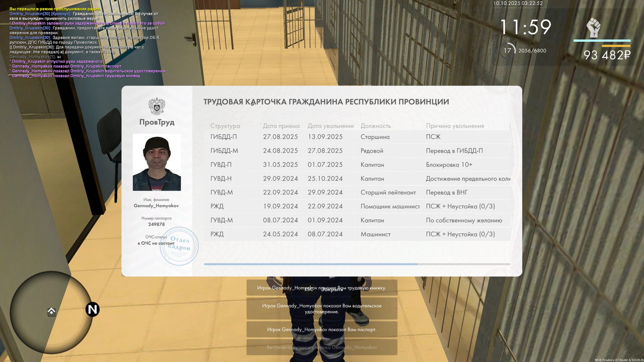
Task: Click the 93 482₽ money balance
Action: (x=607, y=55)
